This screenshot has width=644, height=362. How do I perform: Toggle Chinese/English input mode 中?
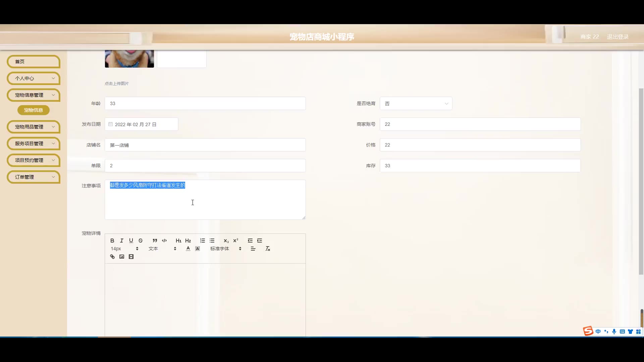coord(598,331)
